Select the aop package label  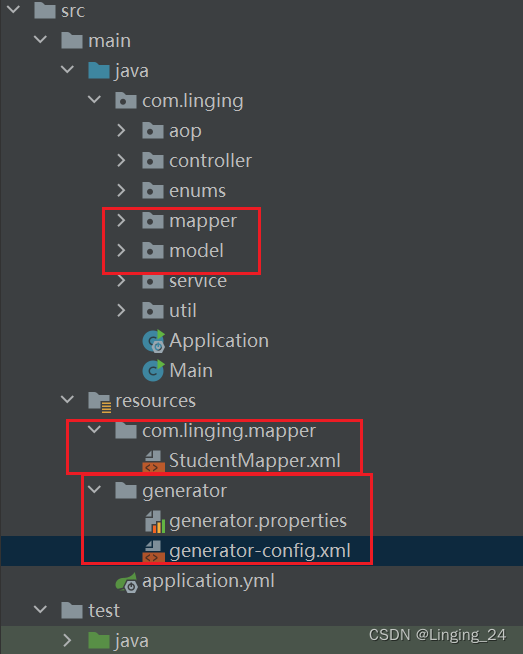click(185, 132)
